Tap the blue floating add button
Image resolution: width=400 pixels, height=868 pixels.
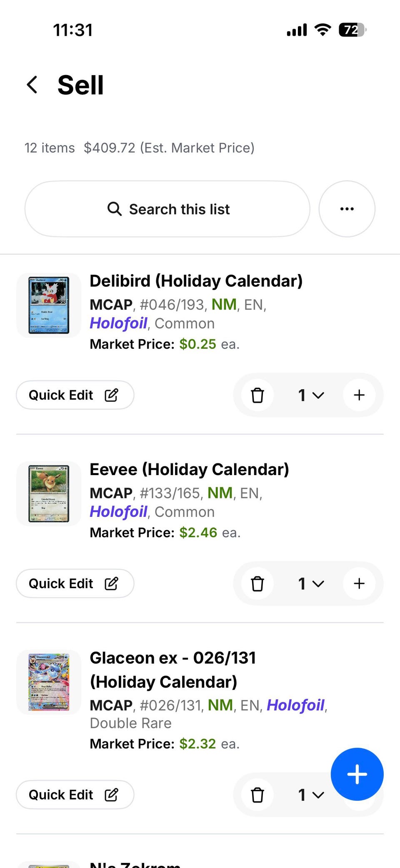click(357, 774)
